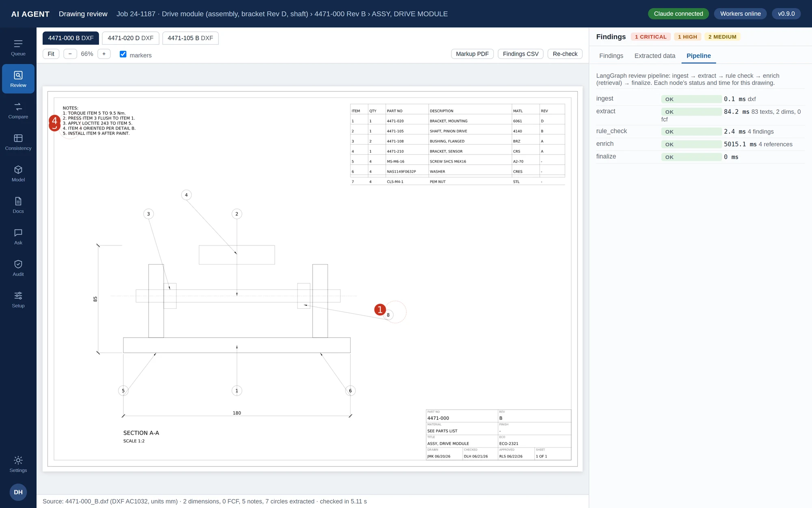Open the Compare sidebar icon
812x508 pixels.
point(18,111)
